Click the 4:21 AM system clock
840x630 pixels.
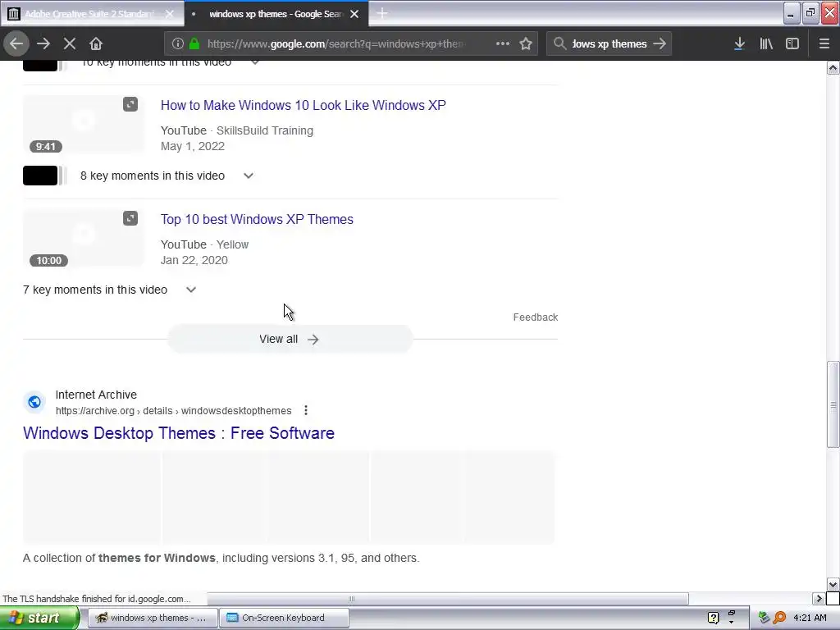810,618
